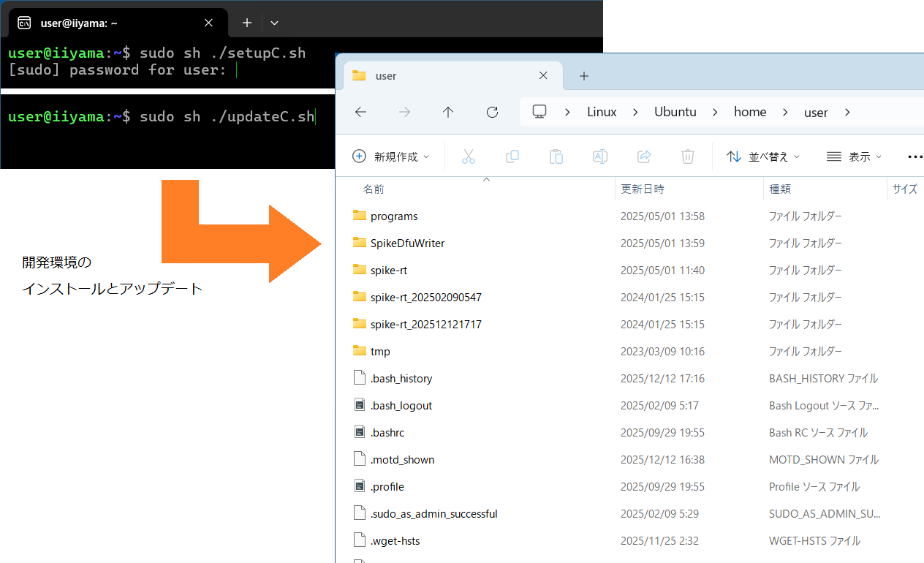
Task: Click the Paste clipboard icon
Action: click(x=556, y=156)
